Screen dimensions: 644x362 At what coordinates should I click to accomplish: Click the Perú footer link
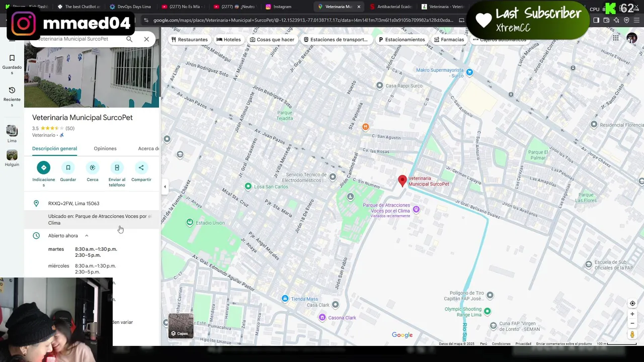coord(484,344)
